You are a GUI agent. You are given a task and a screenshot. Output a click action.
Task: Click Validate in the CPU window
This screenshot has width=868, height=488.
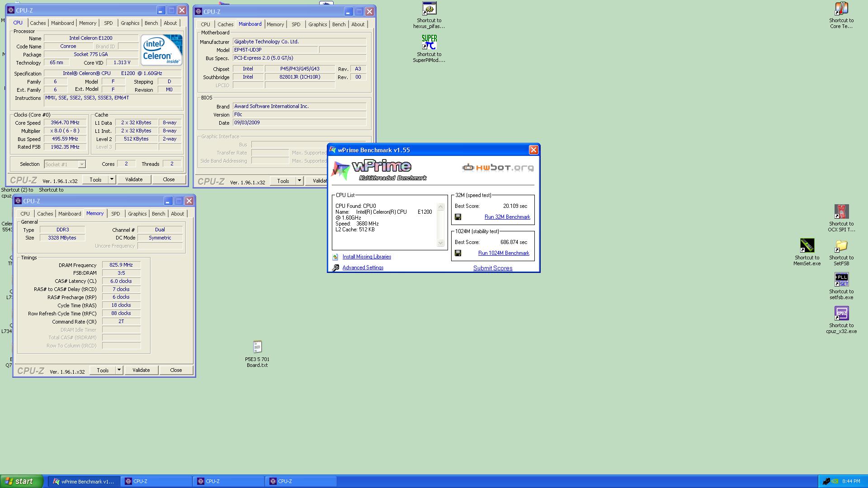click(134, 180)
